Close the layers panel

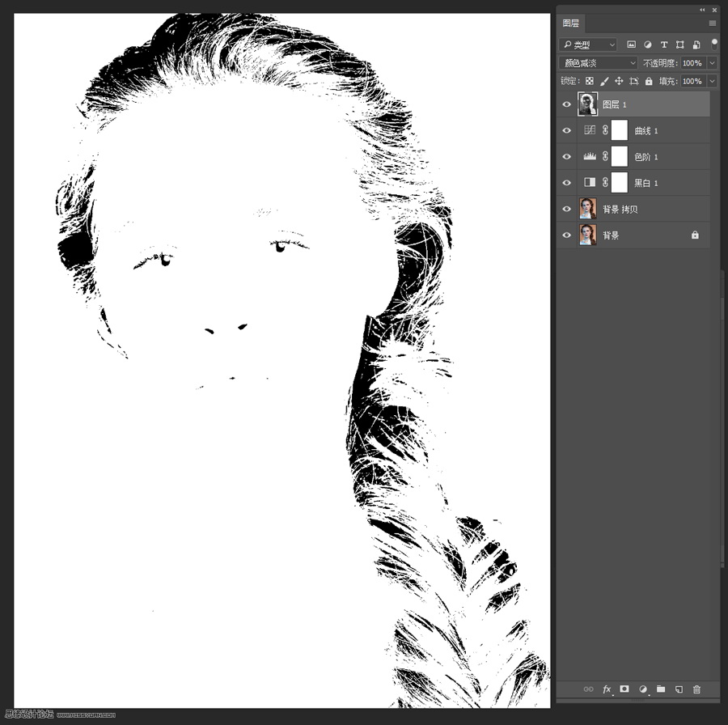coord(715,10)
